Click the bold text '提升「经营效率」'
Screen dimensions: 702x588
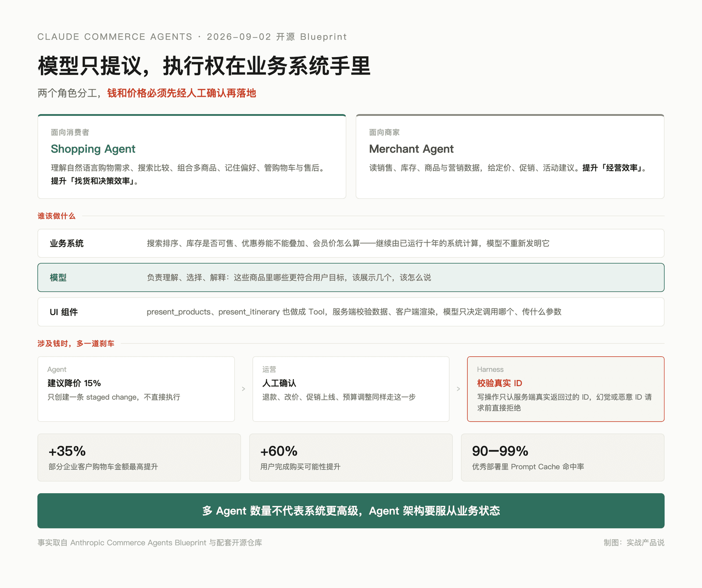tap(612, 168)
